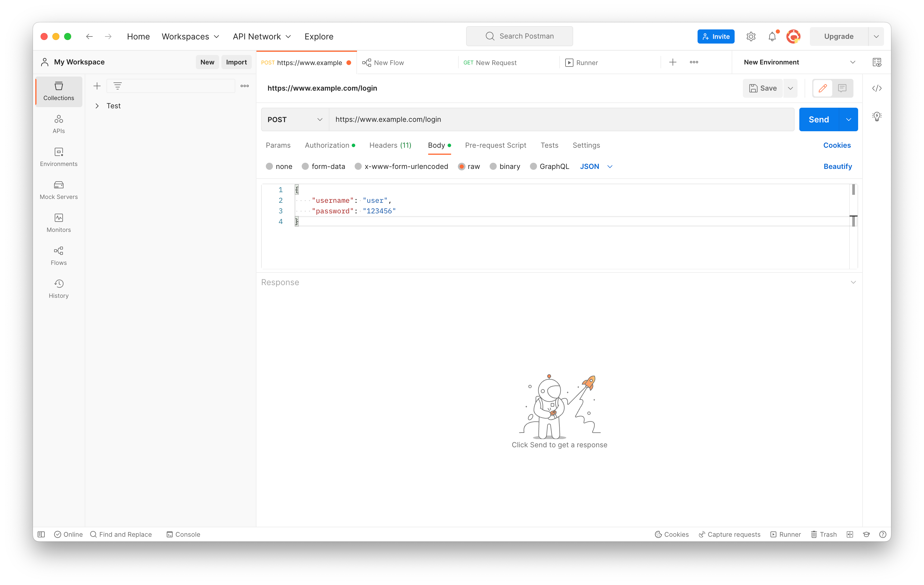Viewport: 924px width, 585px height.
Task: Open the Collections panel in sidebar
Action: tap(58, 91)
